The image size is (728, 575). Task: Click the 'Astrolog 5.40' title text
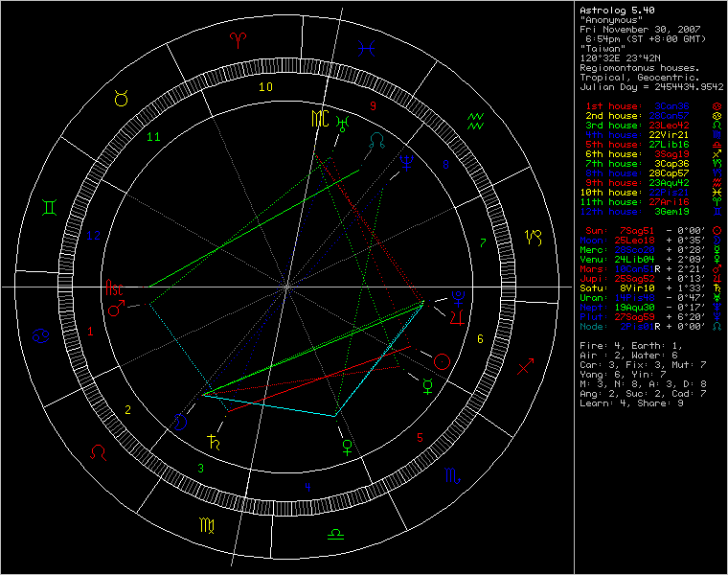[617, 11]
